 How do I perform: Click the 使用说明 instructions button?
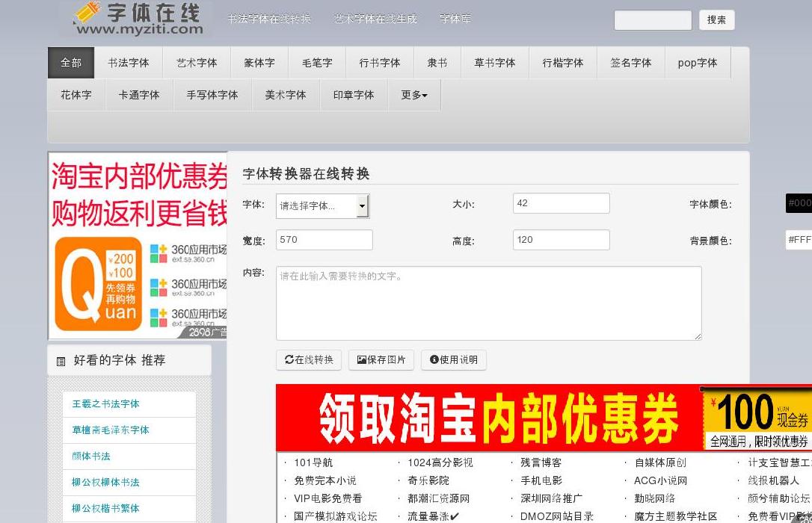pyautogui.click(x=454, y=359)
